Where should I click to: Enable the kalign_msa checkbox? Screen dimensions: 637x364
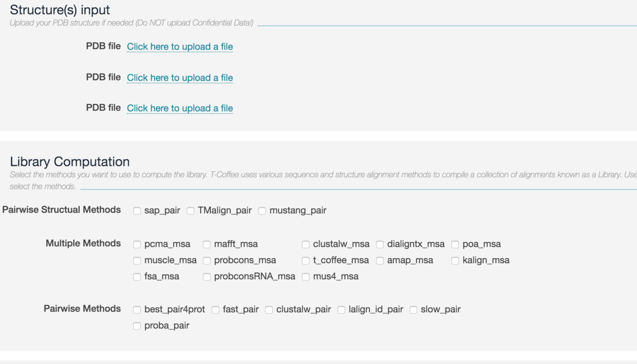(x=455, y=261)
